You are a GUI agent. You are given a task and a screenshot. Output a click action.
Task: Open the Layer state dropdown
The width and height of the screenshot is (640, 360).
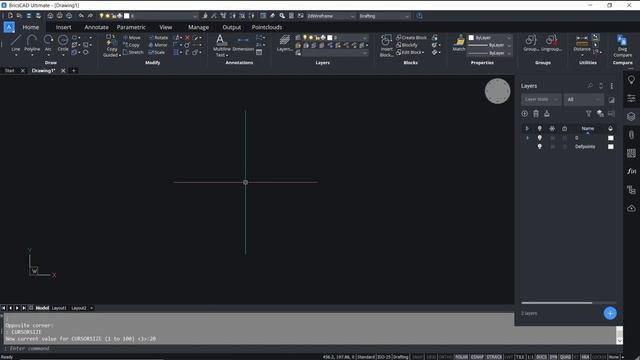(541, 100)
